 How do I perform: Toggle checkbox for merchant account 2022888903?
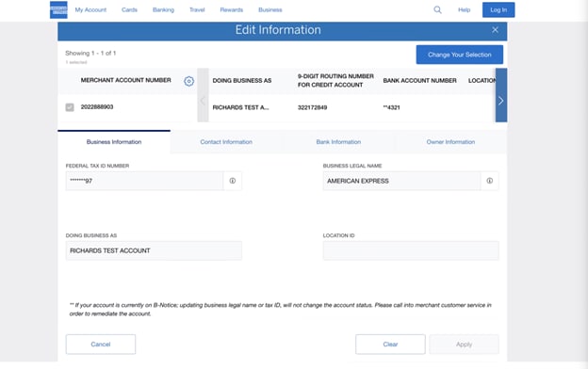pyautogui.click(x=70, y=107)
